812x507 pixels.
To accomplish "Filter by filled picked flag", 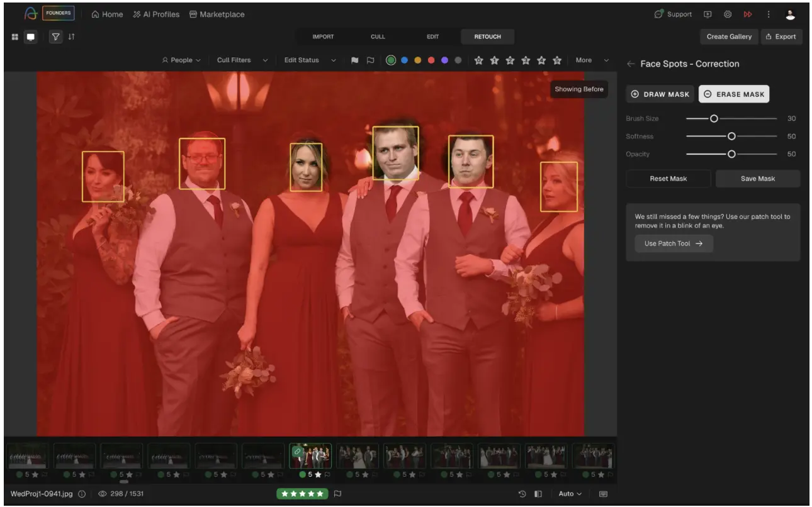I will [x=355, y=60].
